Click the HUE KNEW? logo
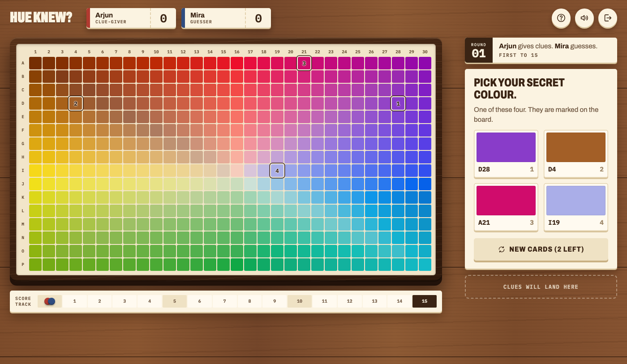Viewport: 627px width, 364px height. coord(41,17)
